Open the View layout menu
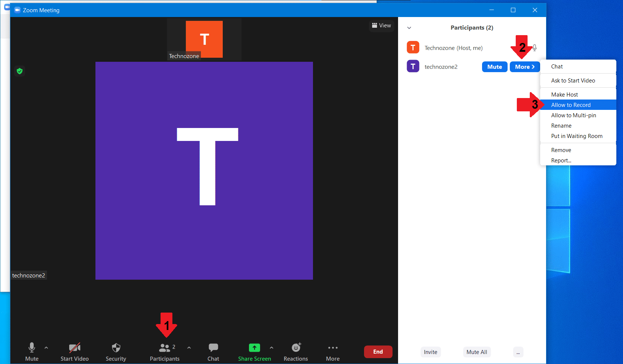This screenshot has width=623, height=364. click(x=381, y=26)
